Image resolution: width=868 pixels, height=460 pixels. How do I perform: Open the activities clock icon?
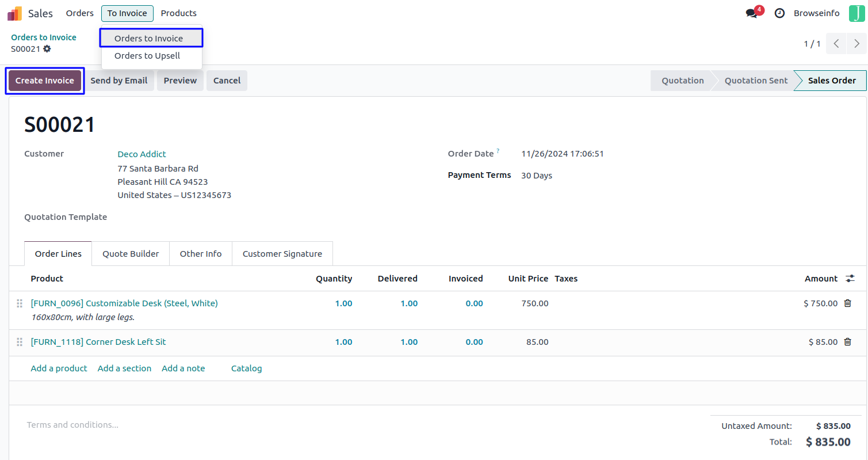[779, 13]
